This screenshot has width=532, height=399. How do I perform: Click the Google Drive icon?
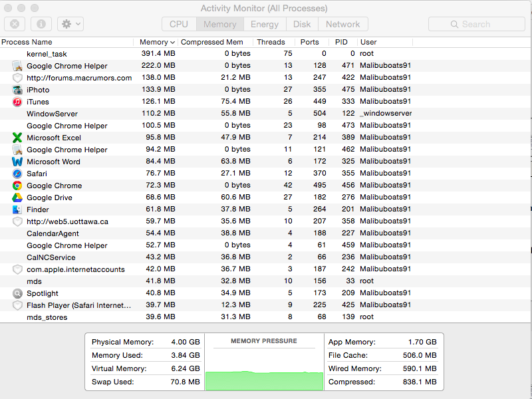(x=17, y=198)
